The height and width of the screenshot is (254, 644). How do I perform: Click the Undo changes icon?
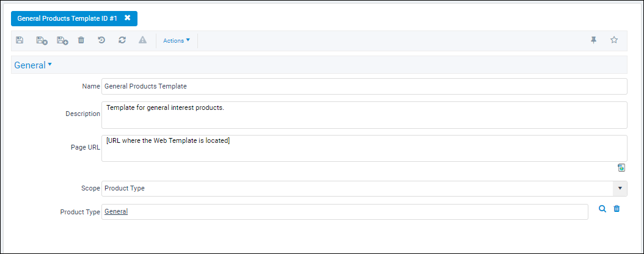pyautogui.click(x=101, y=40)
